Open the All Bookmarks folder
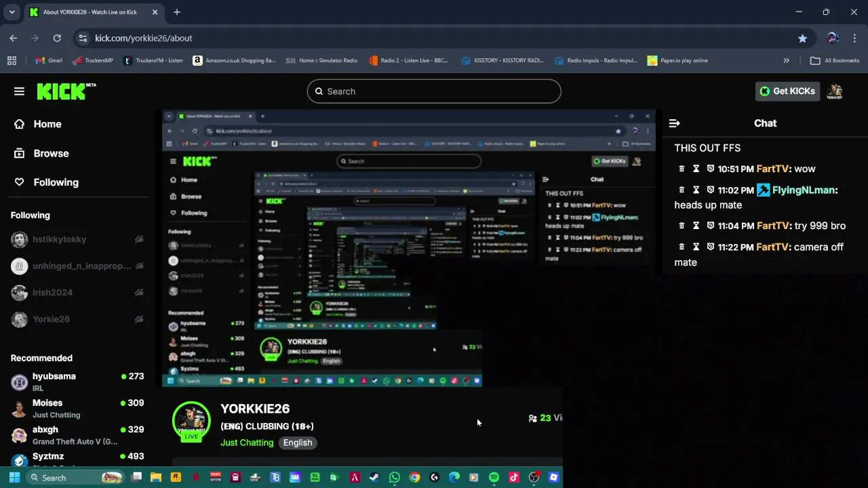Viewport: 868px width, 488px height. (x=835, y=60)
